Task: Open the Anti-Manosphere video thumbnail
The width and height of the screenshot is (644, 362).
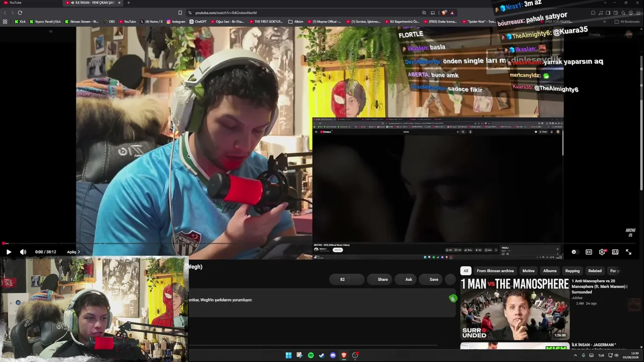Action: point(515,310)
